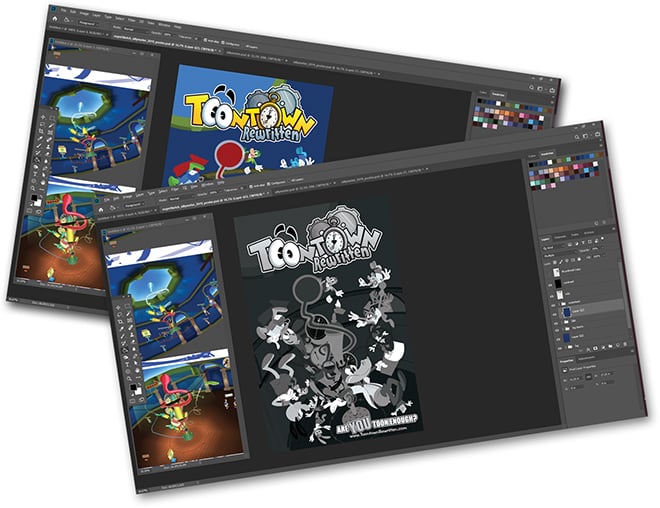Select the Pen tool in front window toolbar

tap(135, 356)
